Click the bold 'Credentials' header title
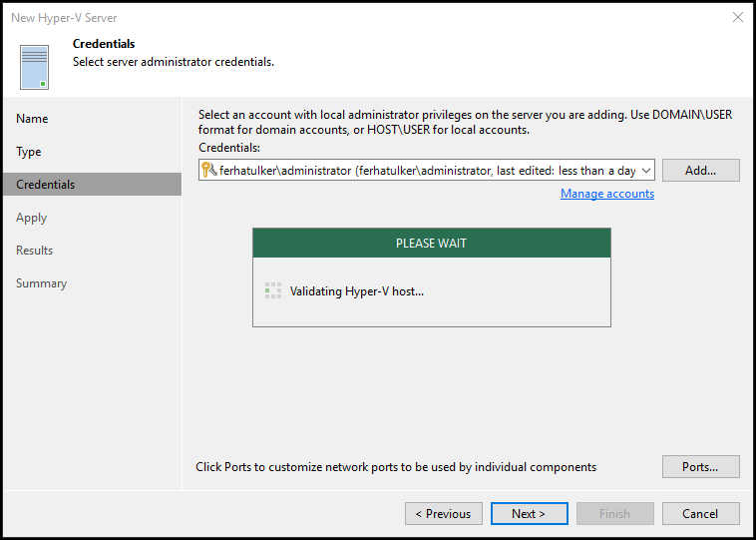This screenshot has width=756, height=540. pyautogui.click(x=104, y=44)
